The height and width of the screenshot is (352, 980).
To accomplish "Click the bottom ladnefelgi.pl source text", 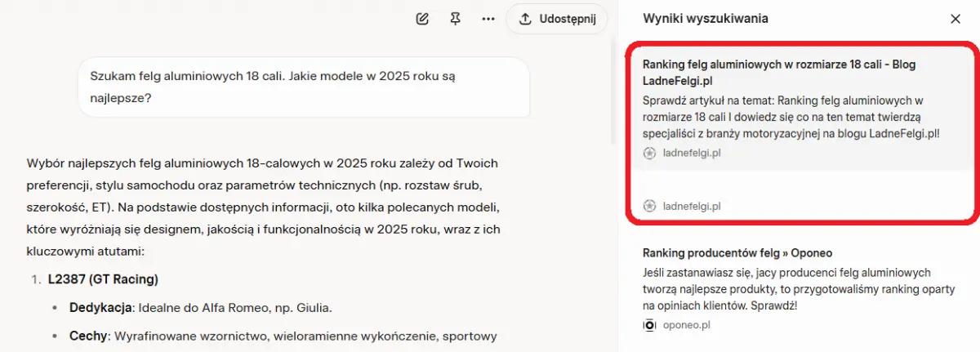I will point(692,206).
